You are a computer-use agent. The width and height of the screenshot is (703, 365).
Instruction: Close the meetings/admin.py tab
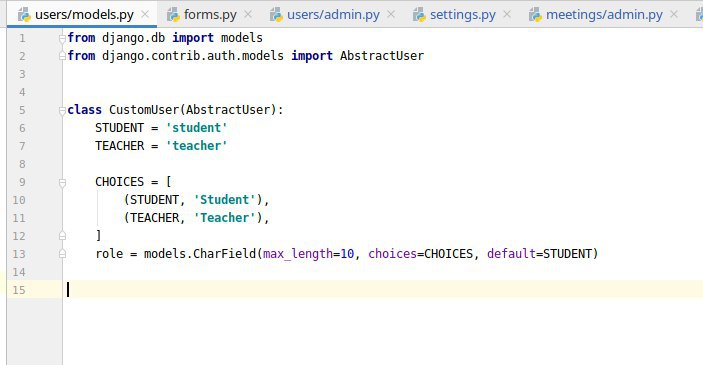(x=673, y=14)
